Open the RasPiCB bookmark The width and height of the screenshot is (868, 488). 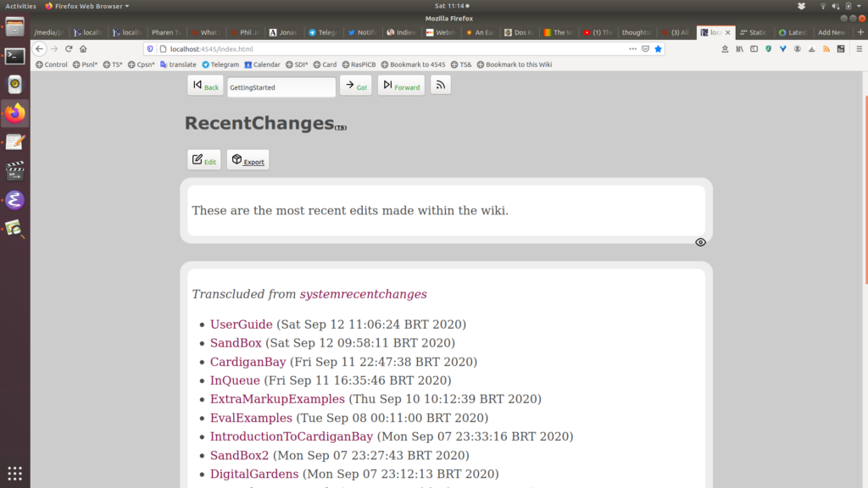click(x=359, y=64)
